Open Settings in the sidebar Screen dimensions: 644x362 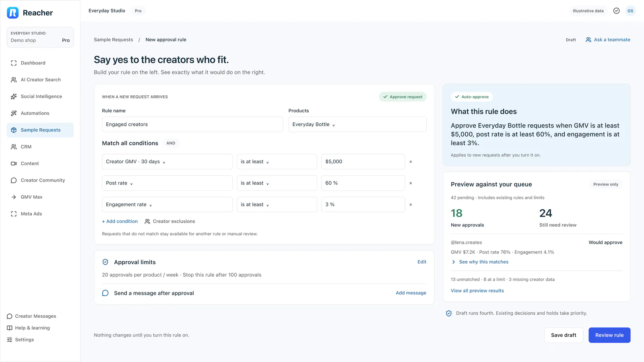click(21, 339)
